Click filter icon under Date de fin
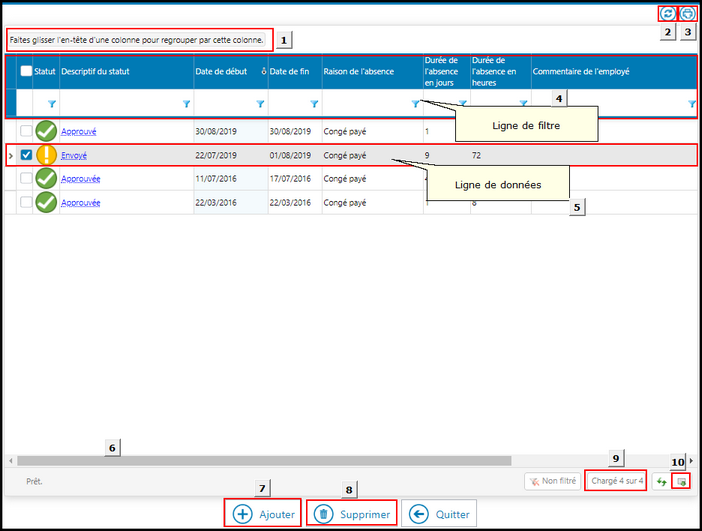Image resolution: width=702 pixels, height=531 pixels. pos(314,104)
